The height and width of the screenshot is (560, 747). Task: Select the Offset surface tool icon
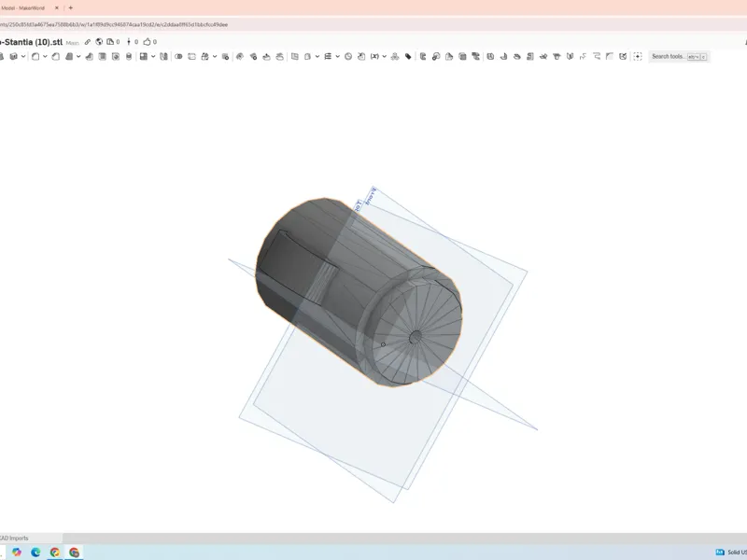(294, 56)
